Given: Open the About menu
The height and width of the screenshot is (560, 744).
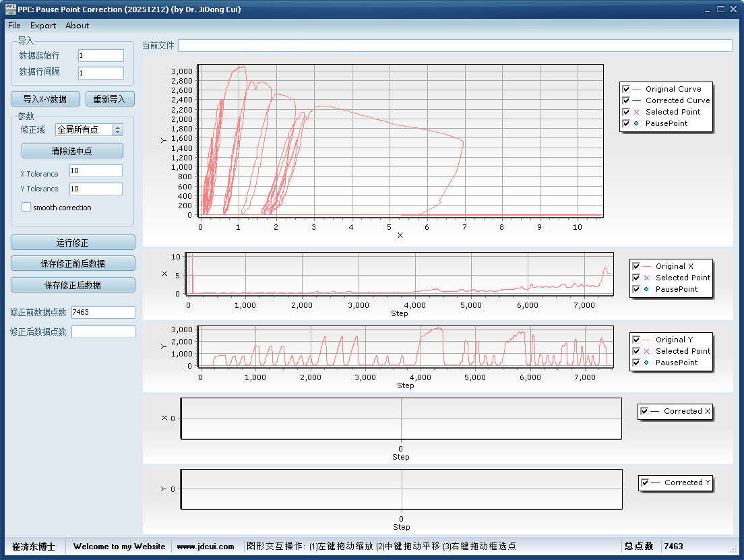Looking at the screenshot, I should coord(77,26).
